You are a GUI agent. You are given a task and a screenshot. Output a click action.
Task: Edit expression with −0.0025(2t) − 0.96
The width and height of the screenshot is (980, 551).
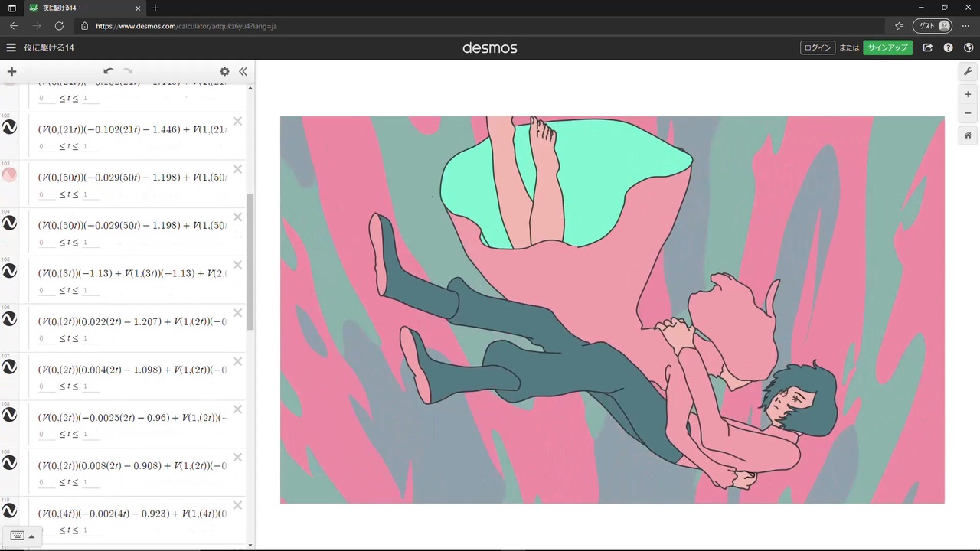tap(132, 417)
